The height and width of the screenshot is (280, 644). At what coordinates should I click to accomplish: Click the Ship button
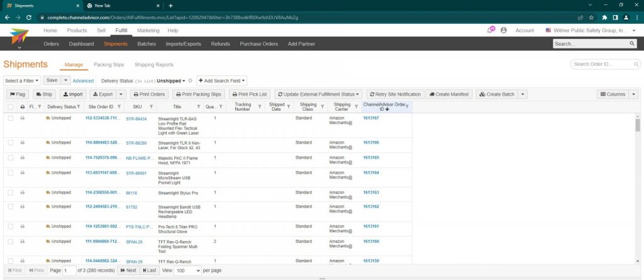click(x=45, y=94)
